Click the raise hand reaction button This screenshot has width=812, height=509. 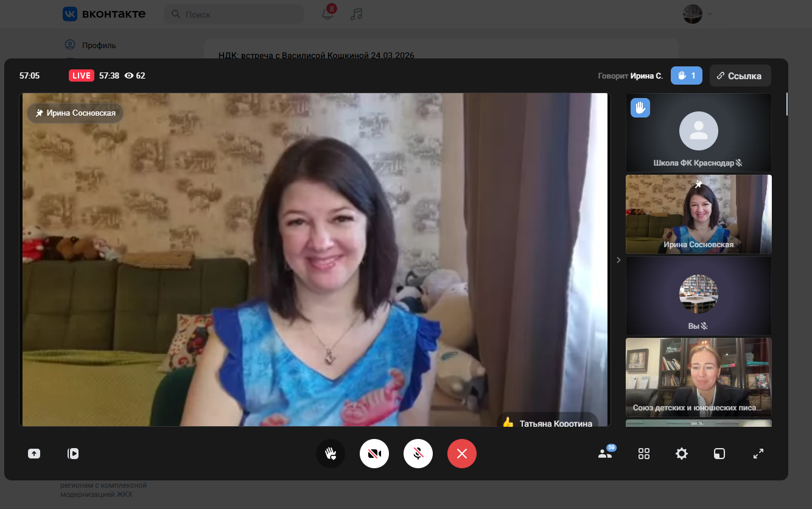tap(331, 454)
